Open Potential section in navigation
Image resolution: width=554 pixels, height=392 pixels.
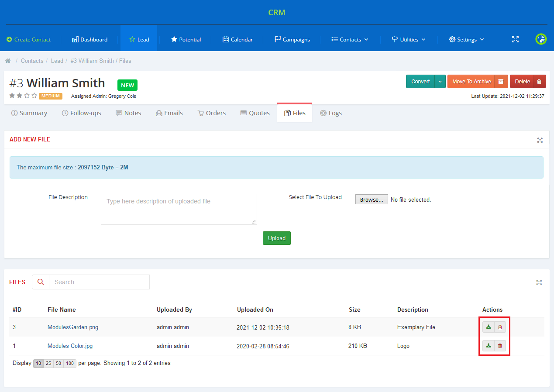click(186, 39)
